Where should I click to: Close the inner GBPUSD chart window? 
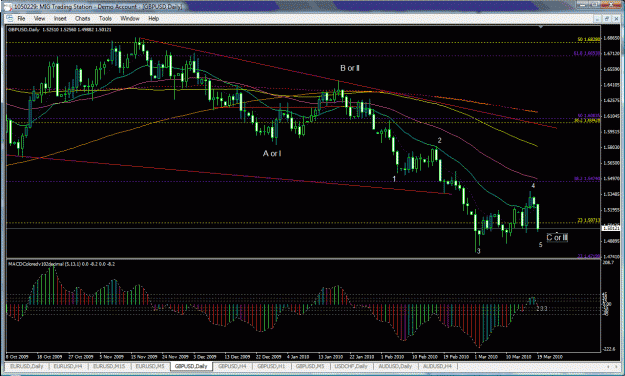click(616, 18)
